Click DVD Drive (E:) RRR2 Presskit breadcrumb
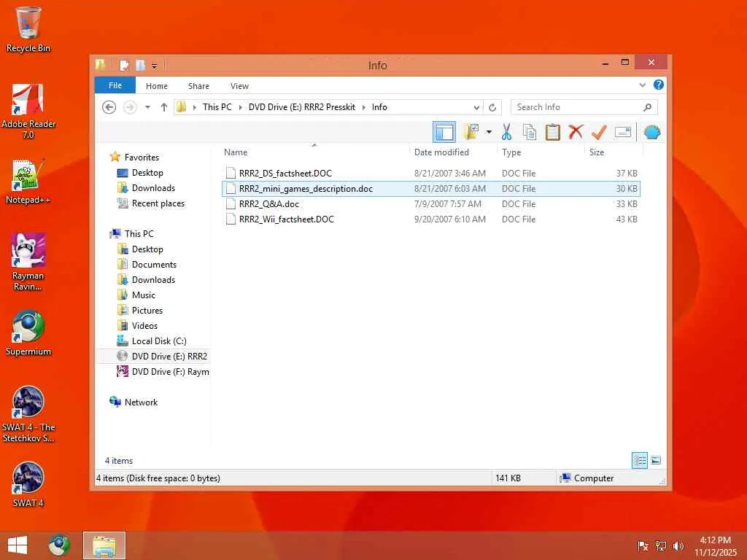Image resolution: width=747 pixels, height=560 pixels. [301, 107]
